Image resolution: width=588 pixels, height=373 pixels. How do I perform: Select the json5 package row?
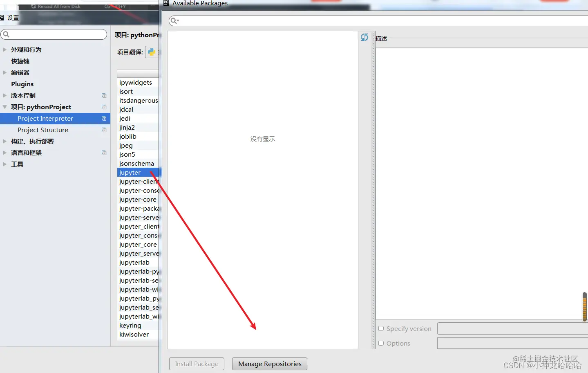pos(138,154)
